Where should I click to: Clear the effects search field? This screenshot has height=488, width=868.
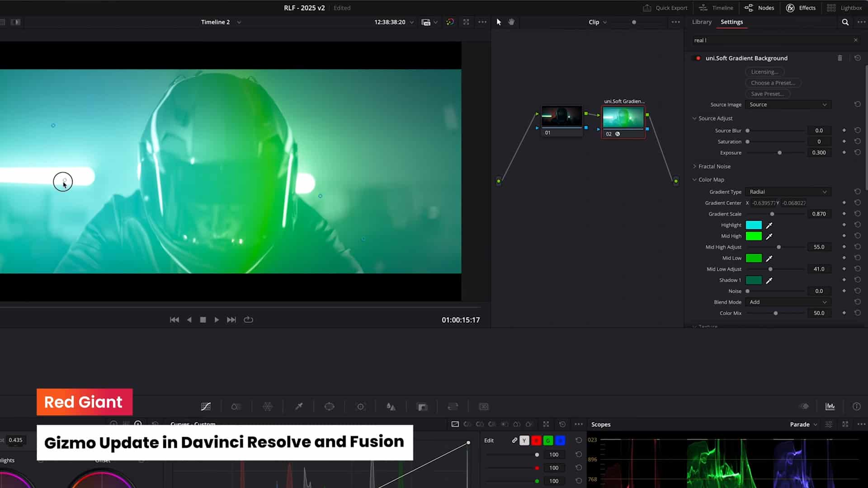pyautogui.click(x=855, y=40)
